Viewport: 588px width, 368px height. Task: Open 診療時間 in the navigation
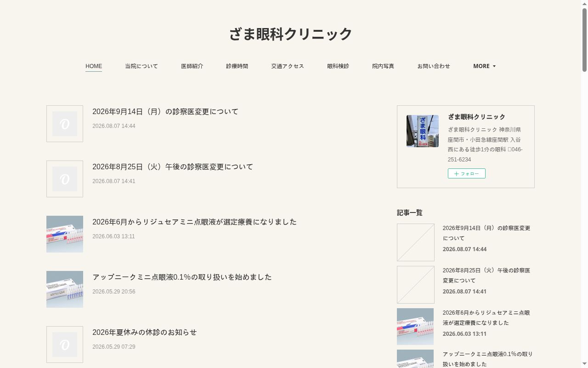tap(237, 66)
